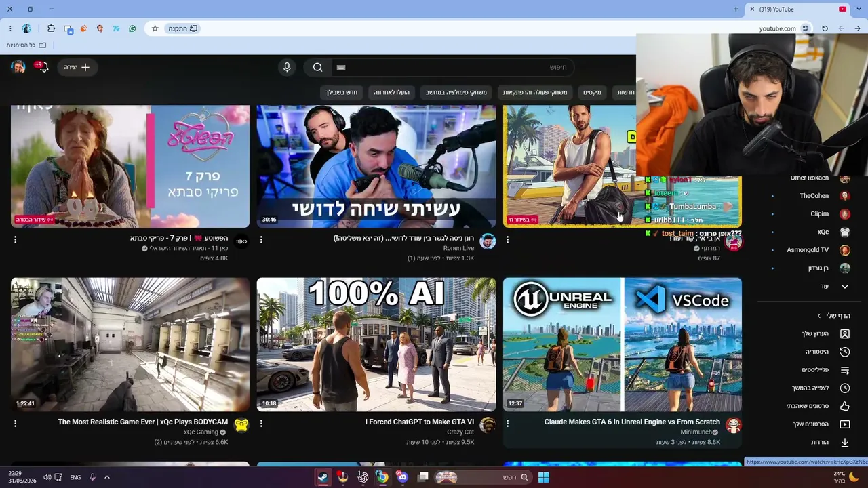Open the xQc Gaming channel avatar
Screen dimensions: 868x488
241,425
